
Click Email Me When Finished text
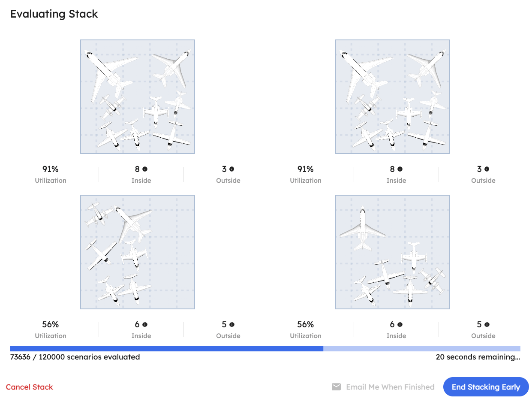pos(390,387)
